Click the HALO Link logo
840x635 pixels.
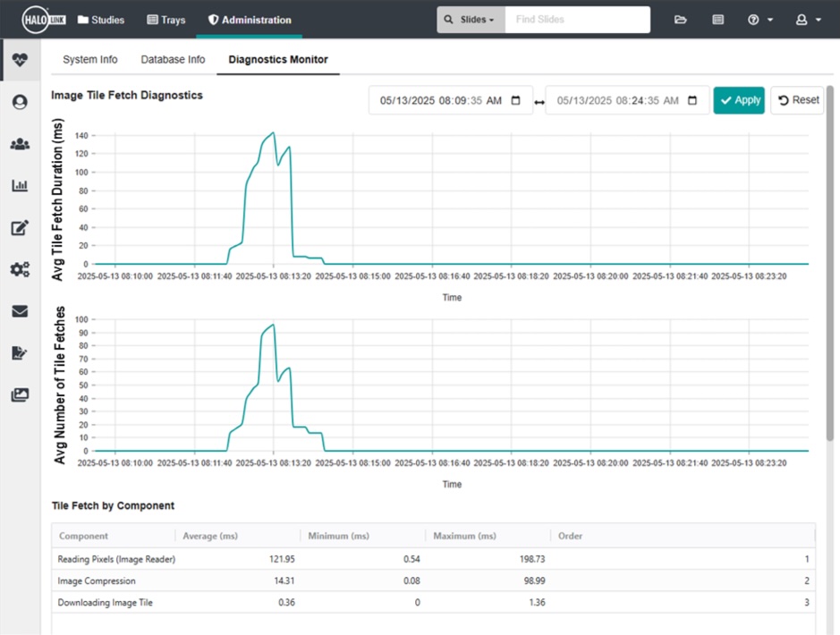[x=44, y=20]
